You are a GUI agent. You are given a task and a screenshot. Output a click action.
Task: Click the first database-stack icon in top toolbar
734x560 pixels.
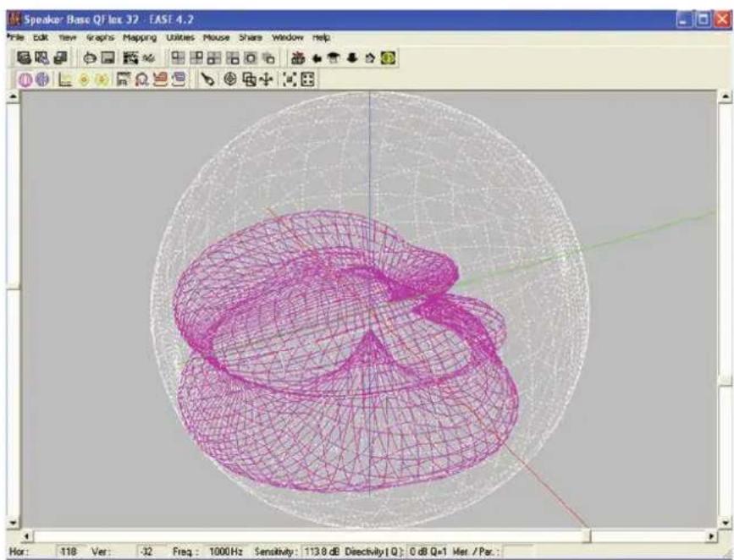[24, 58]
